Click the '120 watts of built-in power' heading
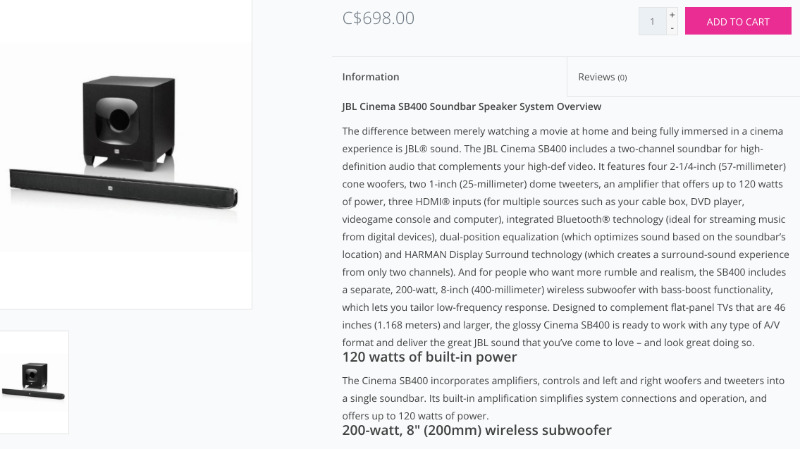 429,357
